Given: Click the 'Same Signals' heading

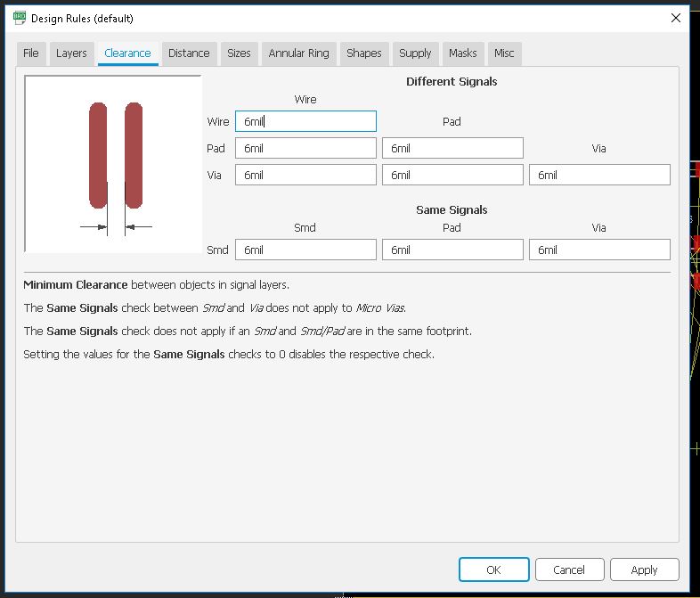Looking at the screenshot, I should point(452,210).
